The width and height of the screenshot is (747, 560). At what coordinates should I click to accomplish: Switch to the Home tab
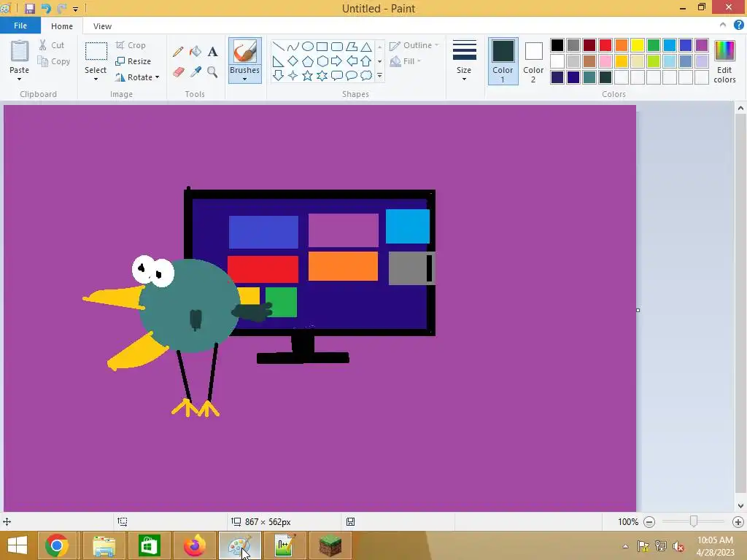point(62,26)
